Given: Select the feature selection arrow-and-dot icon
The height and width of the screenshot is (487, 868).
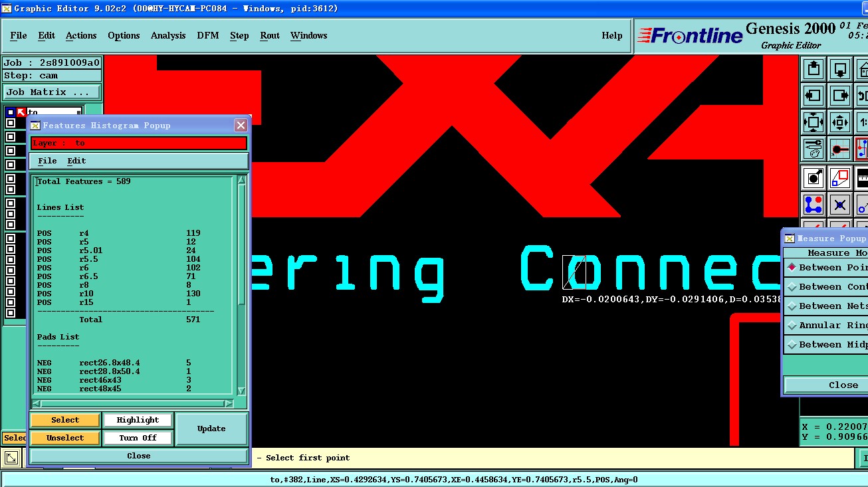Looking at the screenshot, I should [814, 177].
